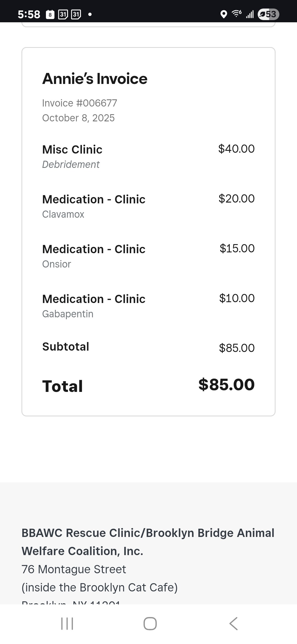Tap the Debridement description text
Viewport: 297px width, 644px height.
pos(71,164)
